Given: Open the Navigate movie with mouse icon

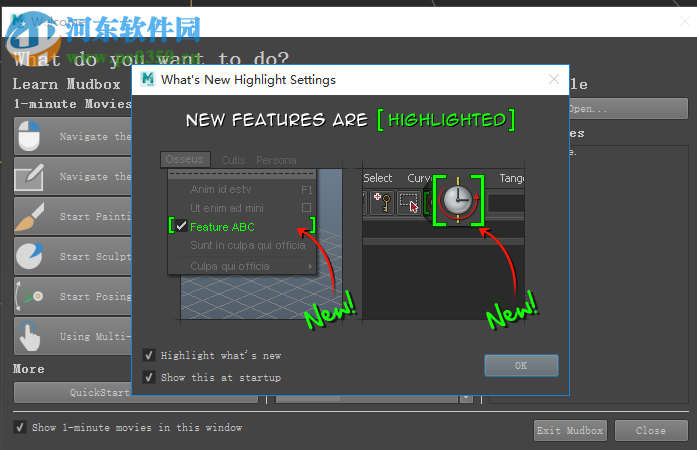Looking at the screenshot, I should point(73,136).
